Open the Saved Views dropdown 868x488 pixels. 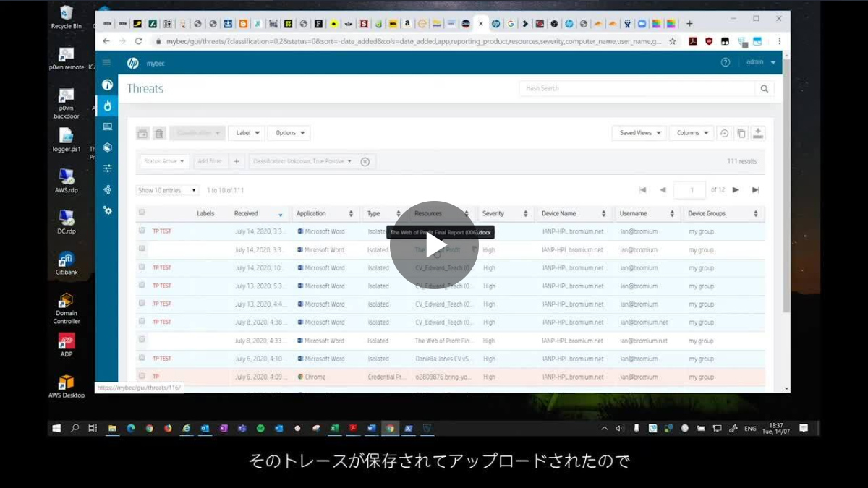click(x=639, y=133)
